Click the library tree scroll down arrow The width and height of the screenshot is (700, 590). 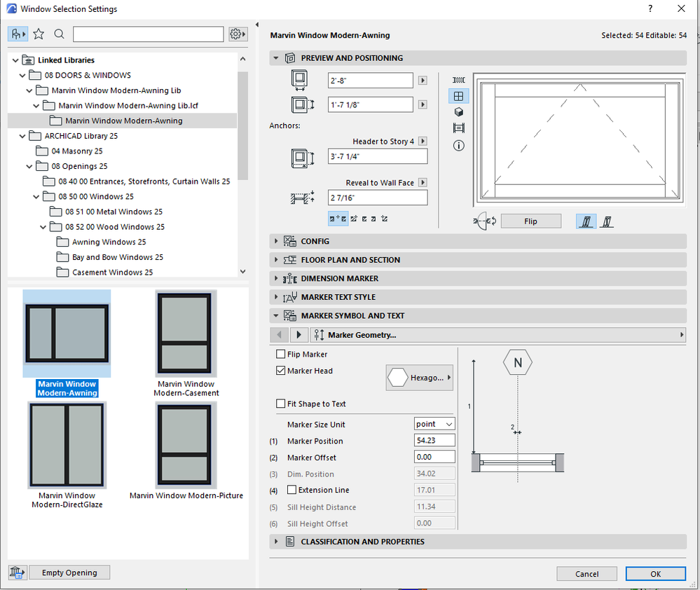(243, 271)
